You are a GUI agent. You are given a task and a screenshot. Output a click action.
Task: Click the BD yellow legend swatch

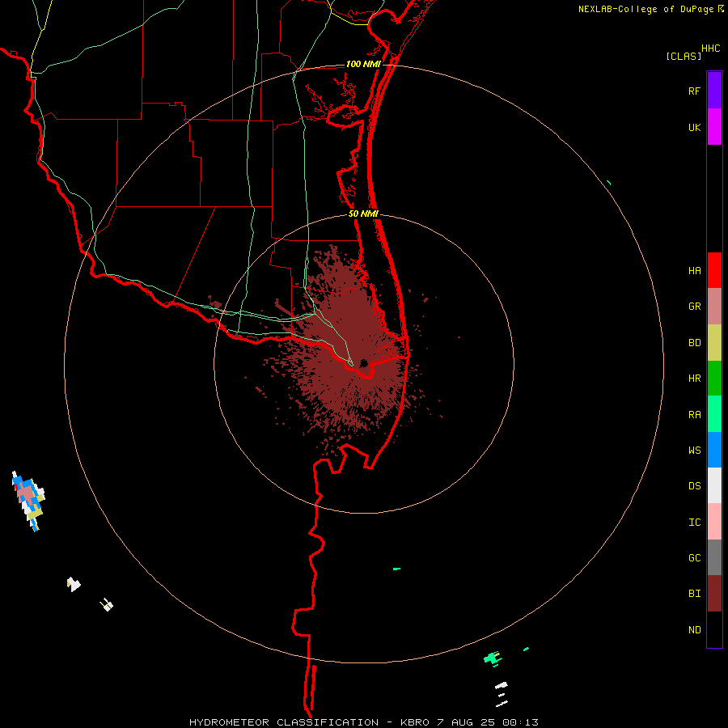[714, 342]
